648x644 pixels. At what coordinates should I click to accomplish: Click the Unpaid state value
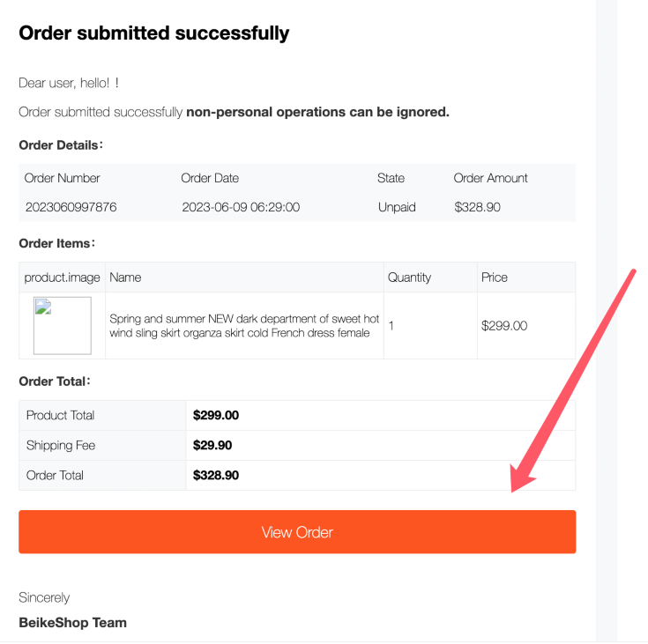pyautogui.click(x=397, y=207)
